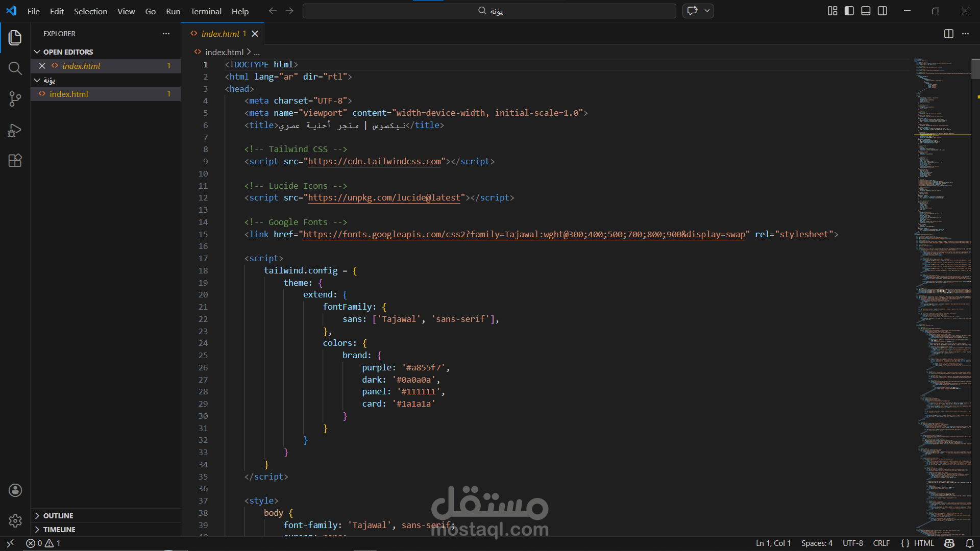The image size is (980, 551).
Task: Toggle the secondary side bar visibility
Action: (x=883, y=11)
